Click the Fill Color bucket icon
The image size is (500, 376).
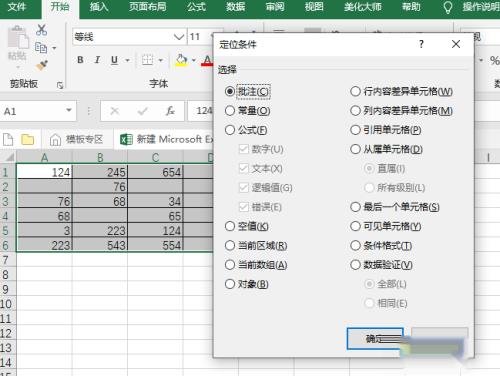coord(181,60)
